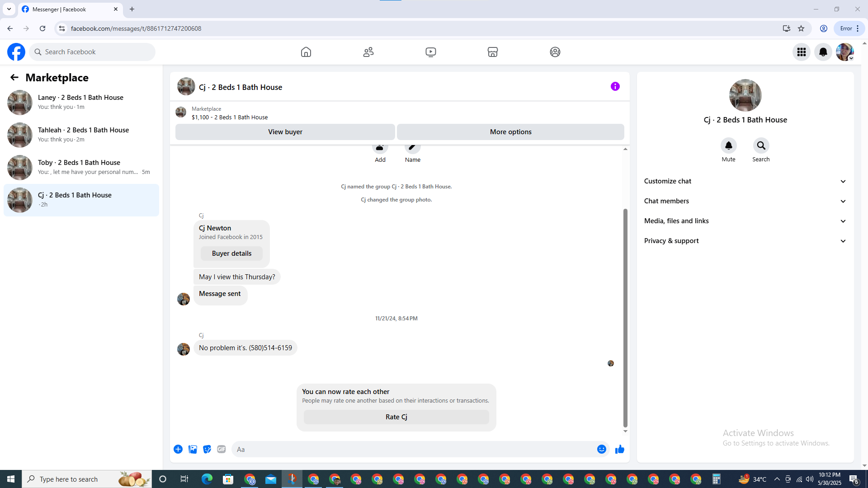This screenshot has height=488, width=868.
Task: Expand Media, files and links section
Action: point(745,221)
